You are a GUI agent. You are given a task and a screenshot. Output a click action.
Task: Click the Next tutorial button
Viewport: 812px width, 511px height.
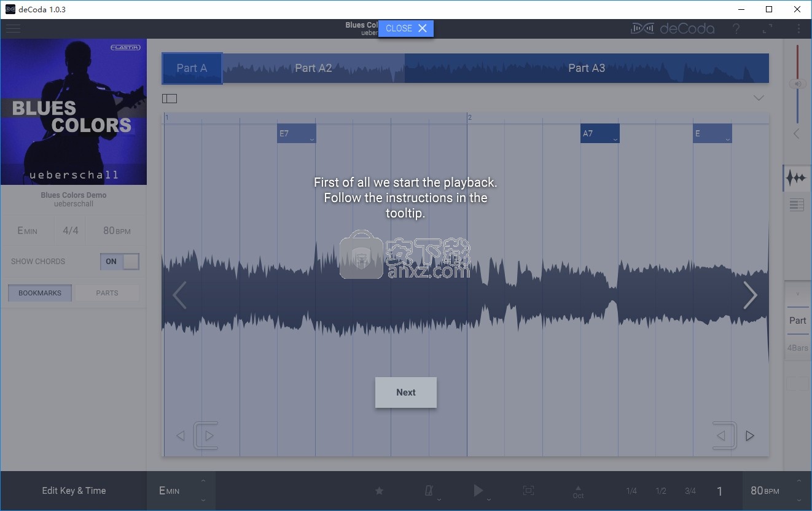[406, 392]
